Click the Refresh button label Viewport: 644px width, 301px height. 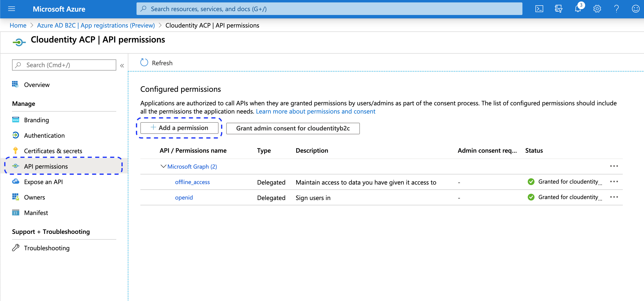click(162, 63)
